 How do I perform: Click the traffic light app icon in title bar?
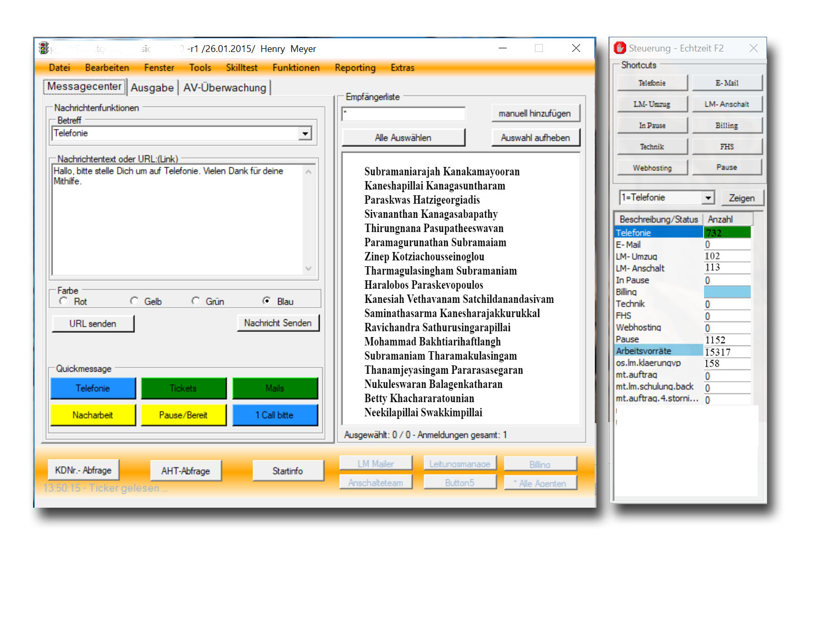point(44,48)
